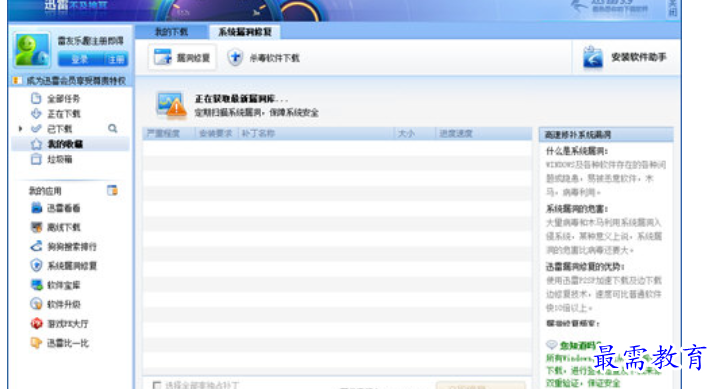Click the 迅雷漏洞修复的优势 heading
This screenshot has height=389, width=715.
(585, 266)
